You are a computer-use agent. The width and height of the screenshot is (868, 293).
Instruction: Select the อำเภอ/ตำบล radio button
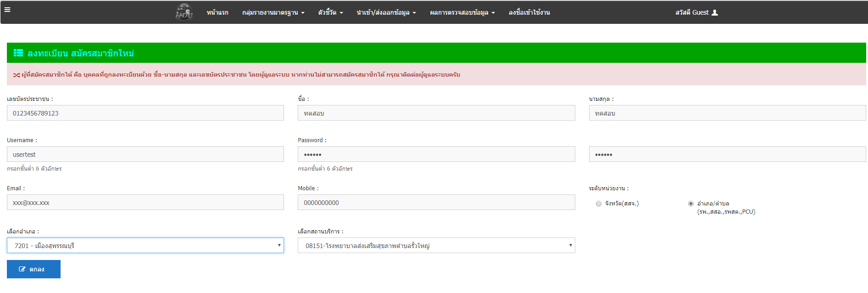pyautogui.click(x=691, y=204)
